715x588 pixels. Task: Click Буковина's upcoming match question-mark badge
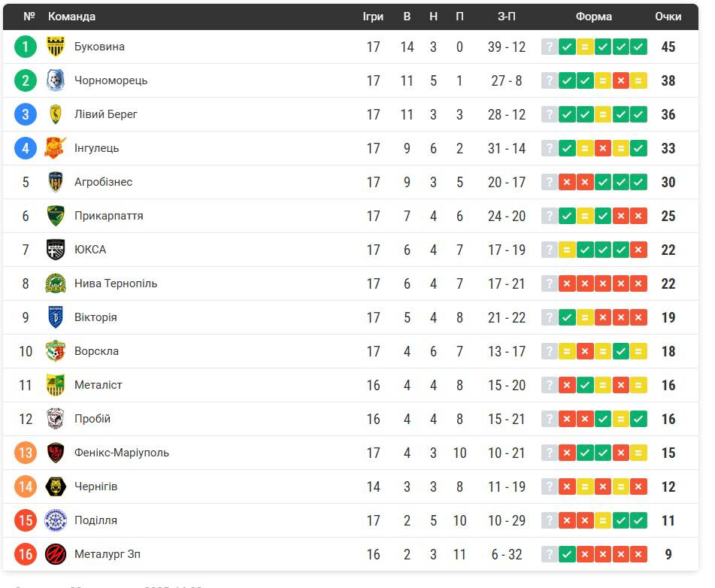pyautogui.click(x=550, y=47)
